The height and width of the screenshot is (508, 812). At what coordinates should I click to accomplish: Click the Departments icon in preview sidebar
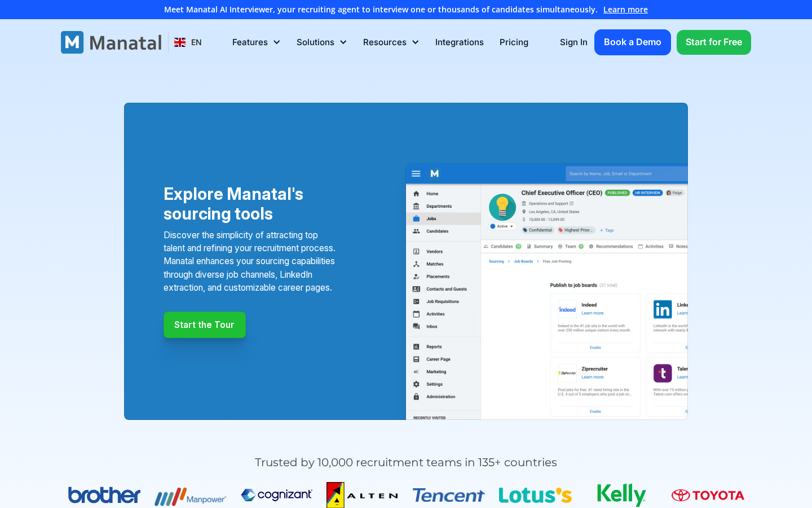tap(416, 206)
